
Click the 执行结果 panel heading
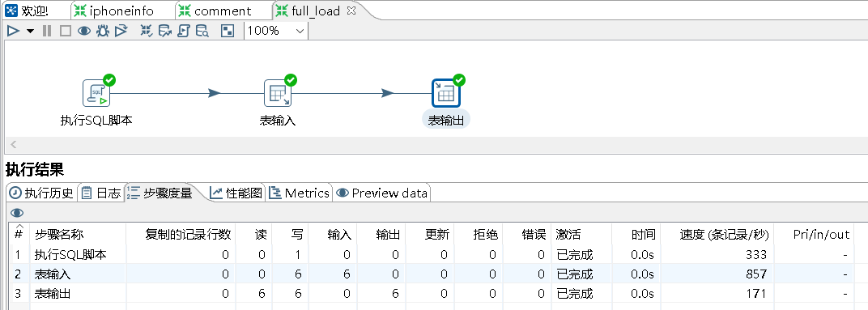[x=34, y=169]
